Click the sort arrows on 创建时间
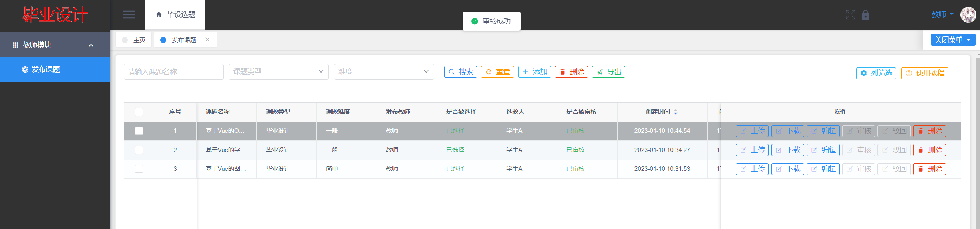 (x=676, y=112)
